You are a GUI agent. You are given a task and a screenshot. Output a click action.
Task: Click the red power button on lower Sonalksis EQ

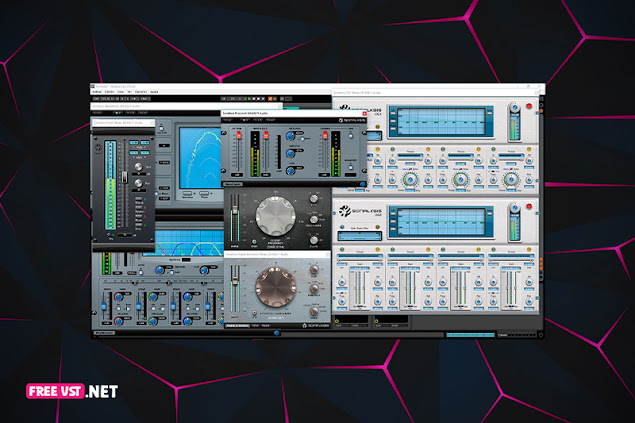coord(528,206)
